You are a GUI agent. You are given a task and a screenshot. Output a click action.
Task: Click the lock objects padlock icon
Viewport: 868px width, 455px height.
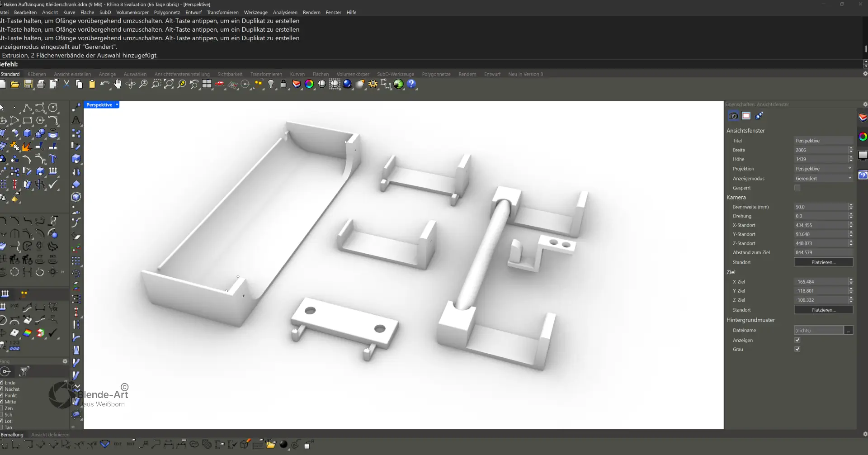(283, 84)
